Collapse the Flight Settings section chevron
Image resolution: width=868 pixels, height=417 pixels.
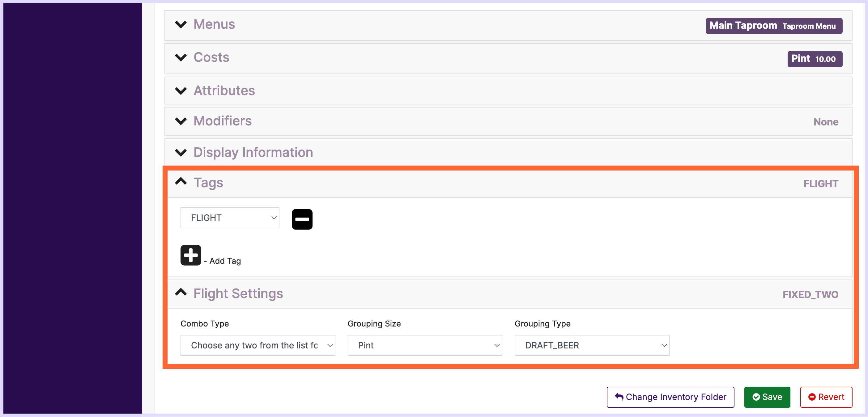point(181,292)
